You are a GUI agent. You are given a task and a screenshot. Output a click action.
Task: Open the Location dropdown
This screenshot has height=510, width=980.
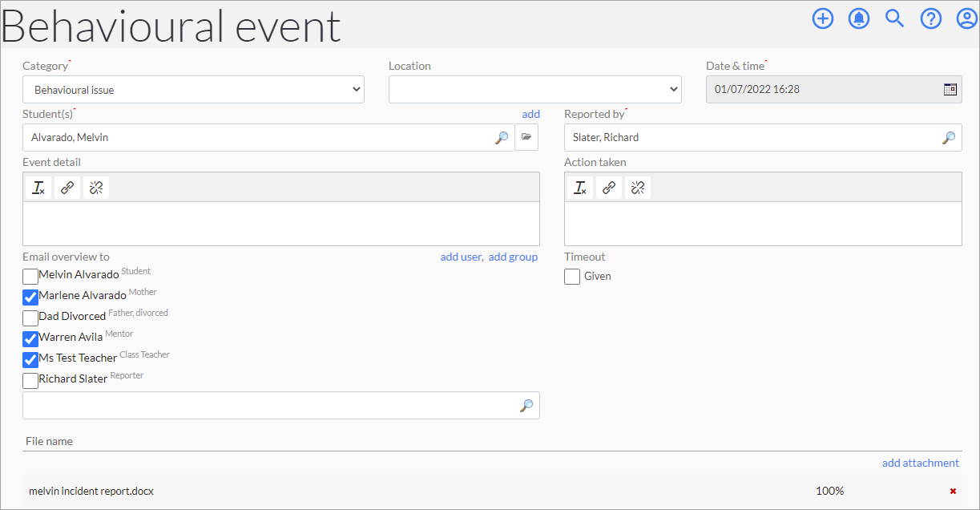535,90
